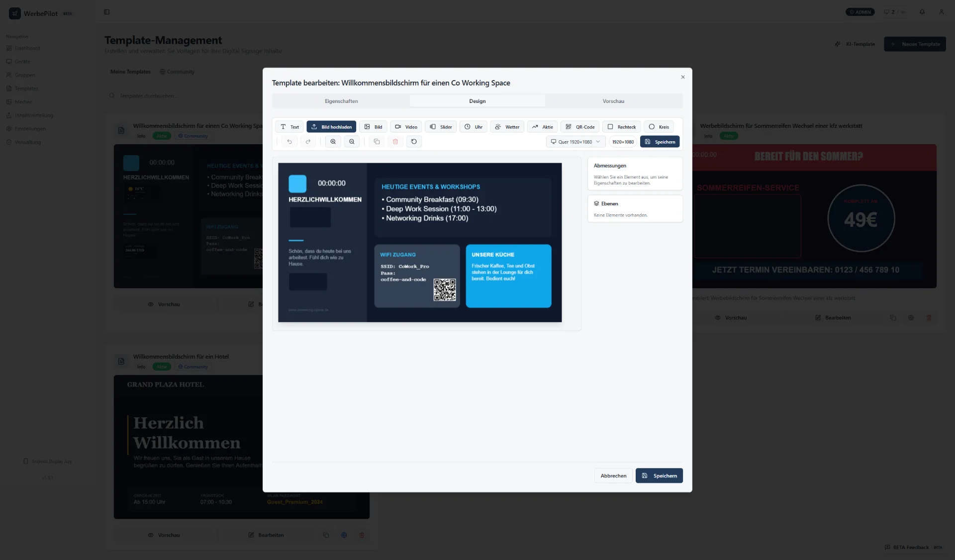Viewport: 955px width, 560px height.
Task: Delete the selected element with trash icon
Action: (395, 142)
